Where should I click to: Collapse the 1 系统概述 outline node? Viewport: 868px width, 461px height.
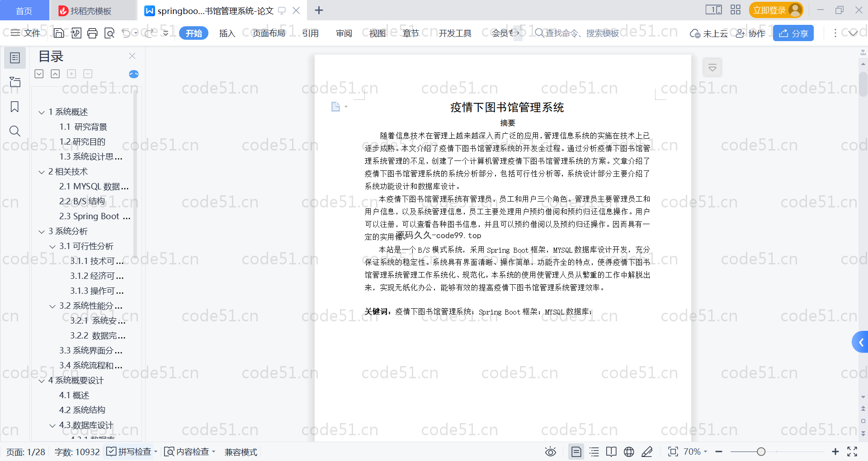point(42,112)
